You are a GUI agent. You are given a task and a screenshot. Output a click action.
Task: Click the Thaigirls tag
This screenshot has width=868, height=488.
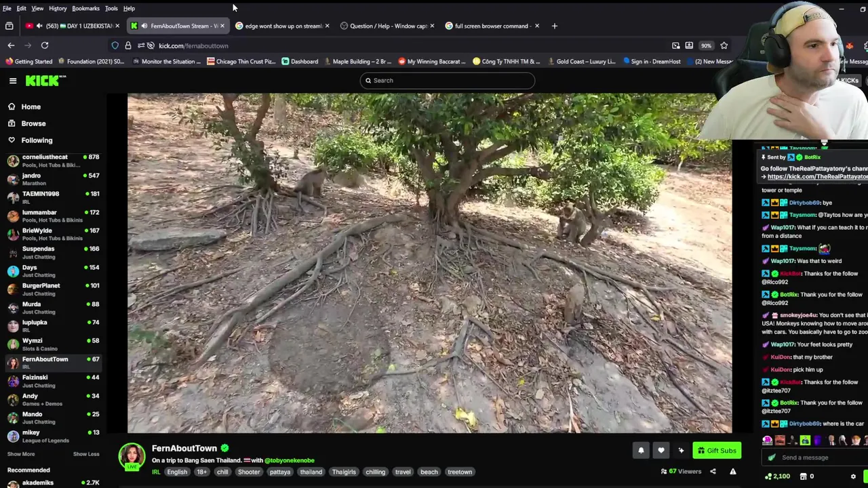344,472
